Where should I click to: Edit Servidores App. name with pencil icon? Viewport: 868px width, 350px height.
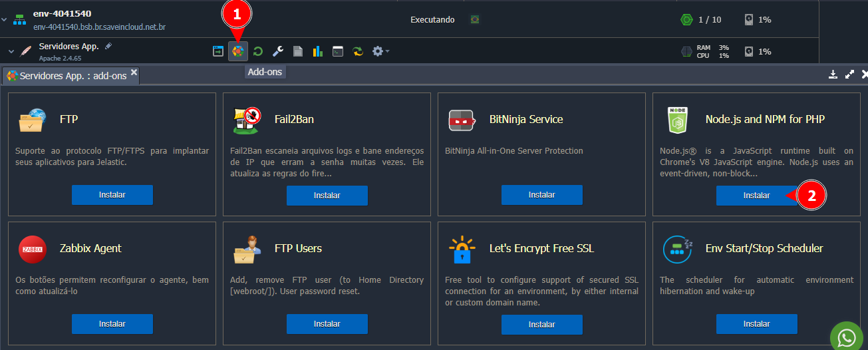click(108, 46)
